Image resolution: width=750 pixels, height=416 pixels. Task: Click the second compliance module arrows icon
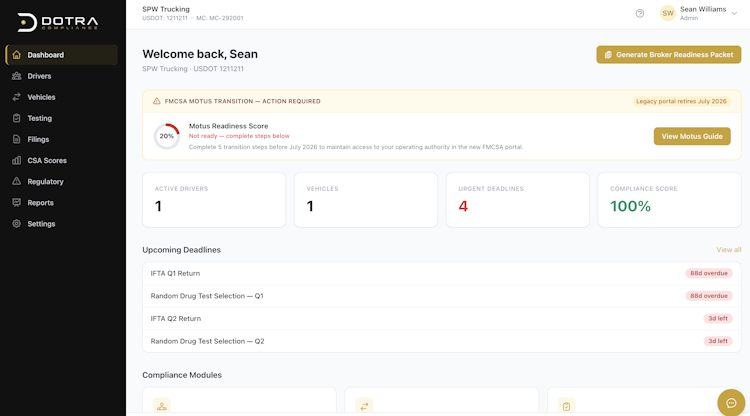click(364, 406)
